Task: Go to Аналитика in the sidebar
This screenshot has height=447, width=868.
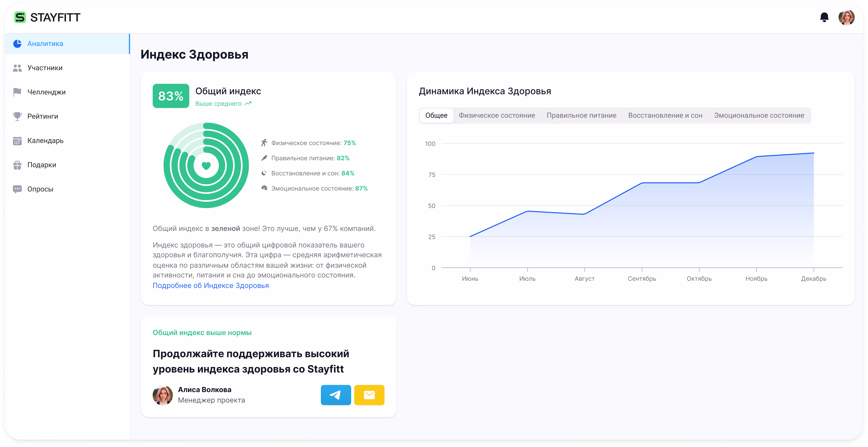Action: click(x=45, y=44)
